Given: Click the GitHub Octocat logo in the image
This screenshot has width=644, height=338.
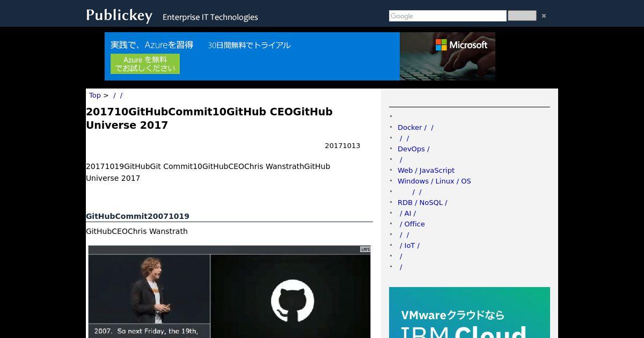Looking at the screenshot, I should [x=292, y=300].
